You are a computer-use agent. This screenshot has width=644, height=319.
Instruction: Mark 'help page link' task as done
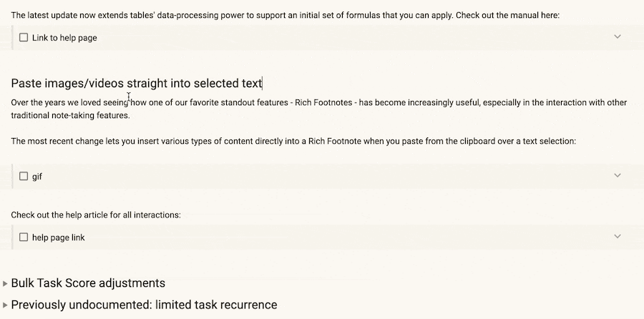[24, 237]
